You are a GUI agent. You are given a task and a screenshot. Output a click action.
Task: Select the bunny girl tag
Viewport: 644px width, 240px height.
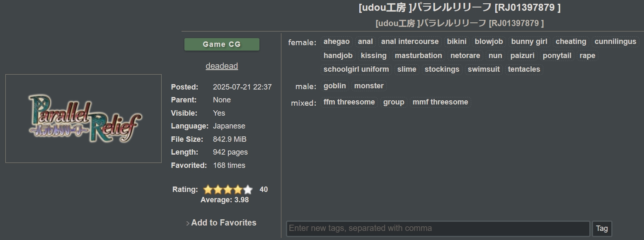click(x=529, y=41)
